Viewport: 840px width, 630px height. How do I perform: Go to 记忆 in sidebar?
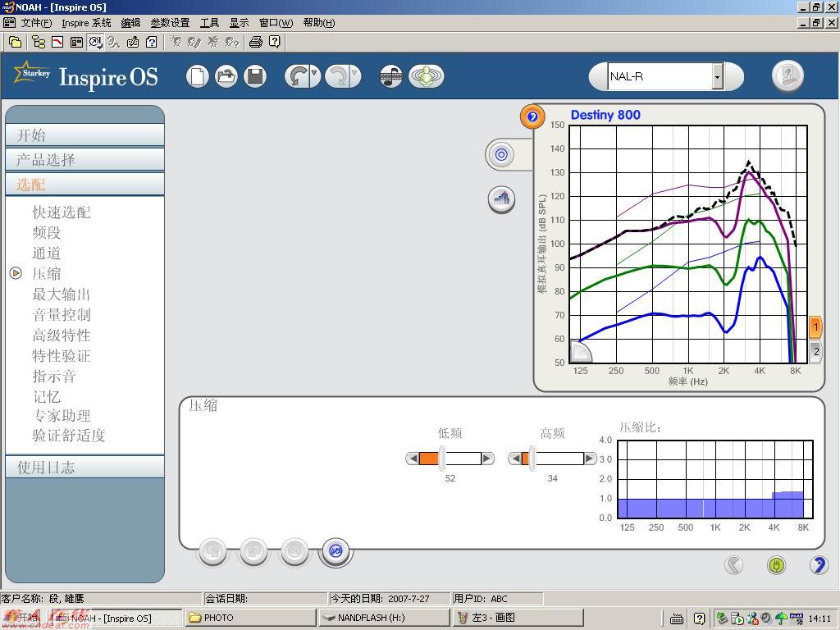[47, 396]
